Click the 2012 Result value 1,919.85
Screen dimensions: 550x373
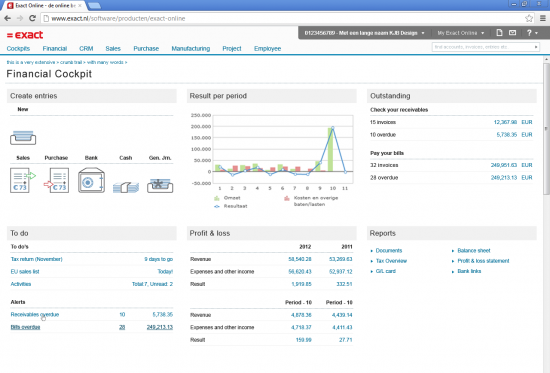(x=301, y=284)
